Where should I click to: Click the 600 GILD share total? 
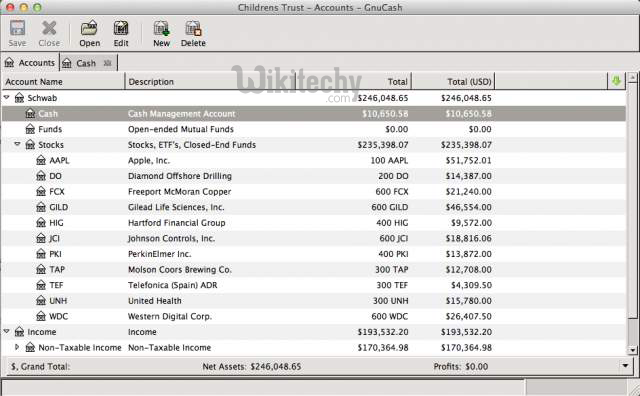click(x=389, y=207)
